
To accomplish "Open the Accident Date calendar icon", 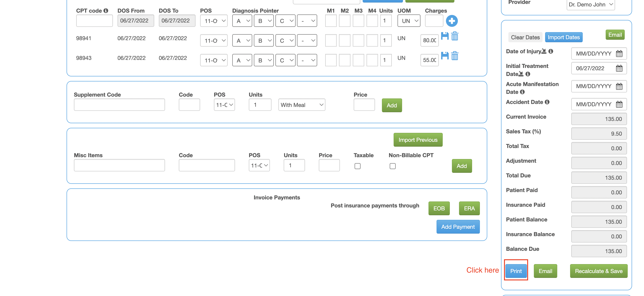I will click(x=619, y=104).
